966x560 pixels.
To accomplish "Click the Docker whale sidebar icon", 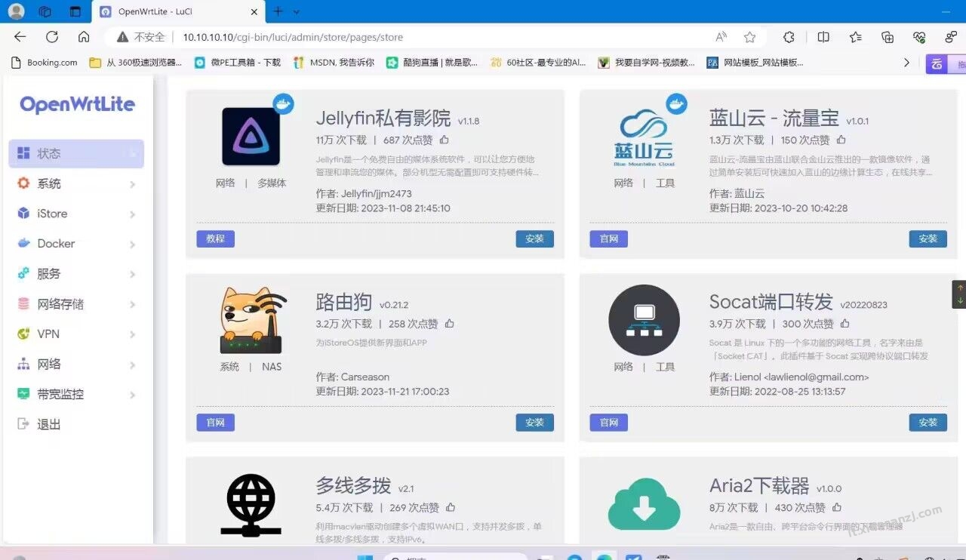I will click(23, 243).
